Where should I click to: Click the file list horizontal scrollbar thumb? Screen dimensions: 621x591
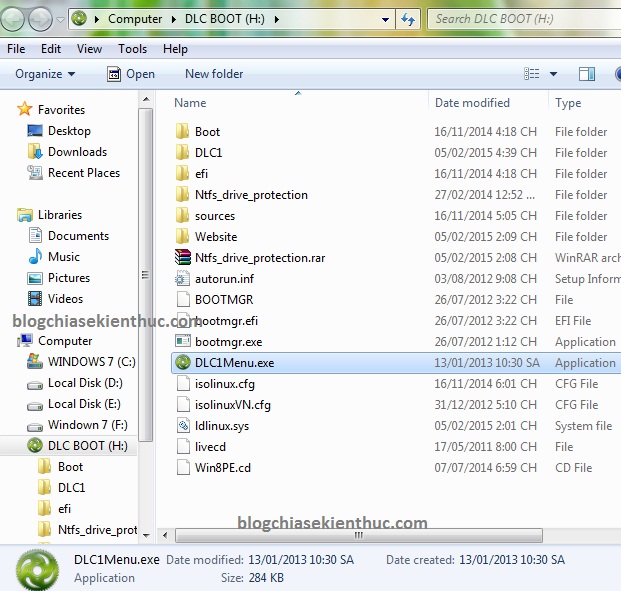[x=359, y=536]
